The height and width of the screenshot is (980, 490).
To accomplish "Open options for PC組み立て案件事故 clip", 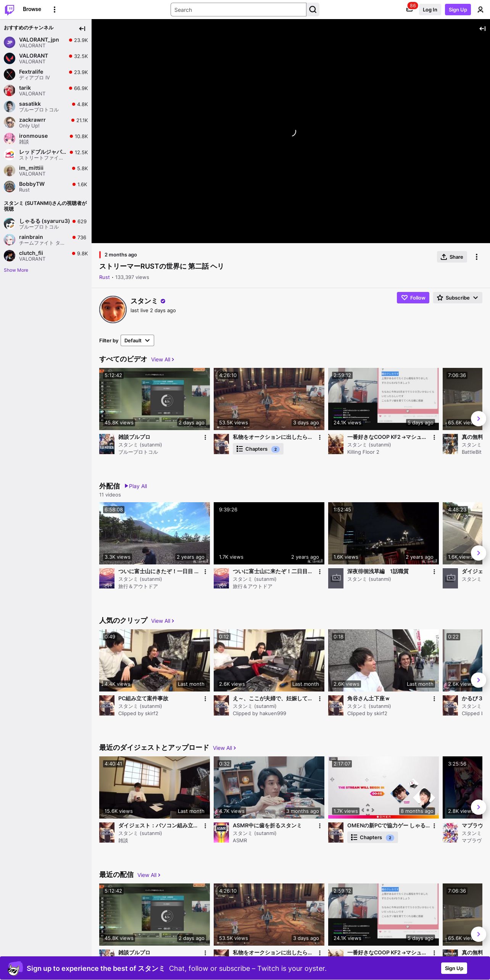I will click(205, 699).
